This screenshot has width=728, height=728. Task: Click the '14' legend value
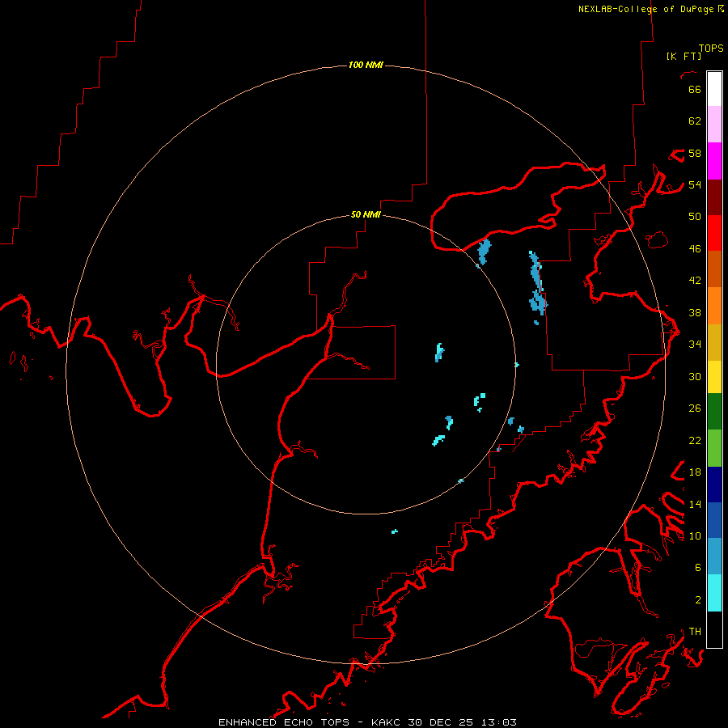695,504
